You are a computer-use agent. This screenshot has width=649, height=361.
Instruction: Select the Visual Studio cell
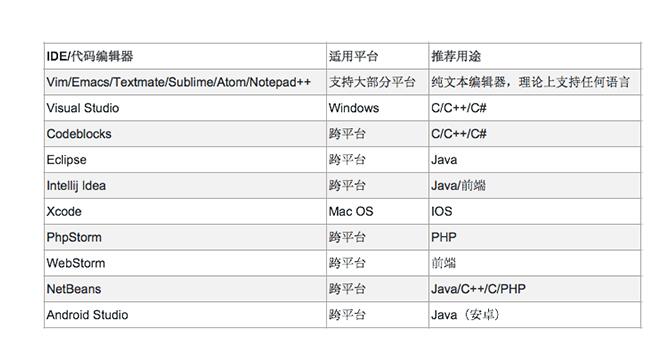(x=185, y=108)
